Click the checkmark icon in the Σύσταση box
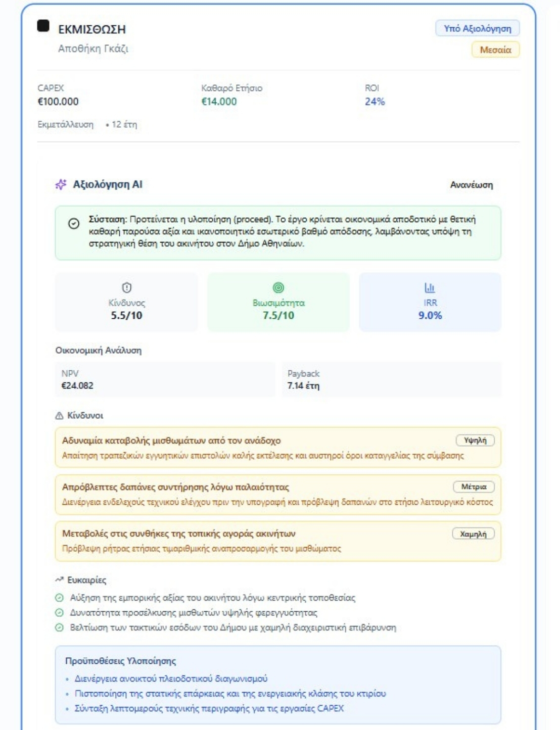560x730 pixels. tap(74, 223)
